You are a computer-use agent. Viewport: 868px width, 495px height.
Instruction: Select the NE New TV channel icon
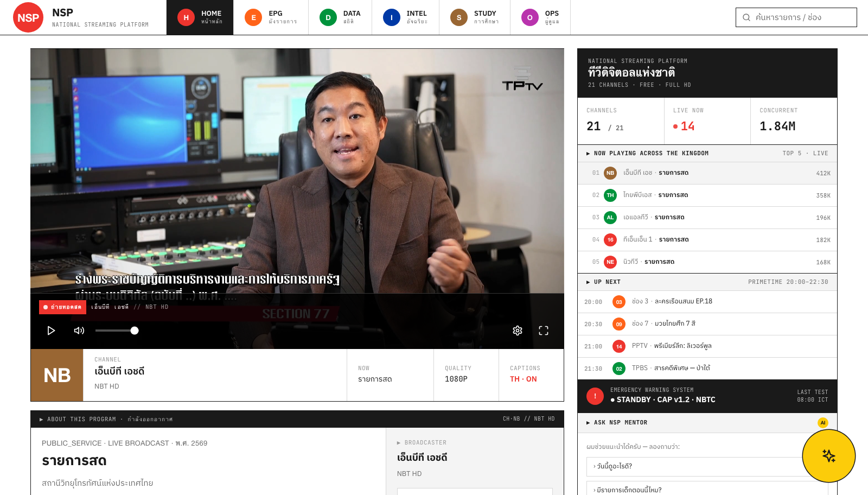point(610,262)
